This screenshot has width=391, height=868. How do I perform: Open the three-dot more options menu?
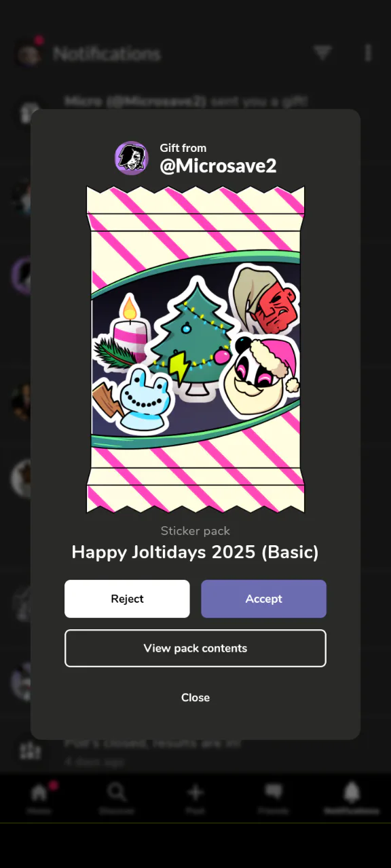(368, 53)
